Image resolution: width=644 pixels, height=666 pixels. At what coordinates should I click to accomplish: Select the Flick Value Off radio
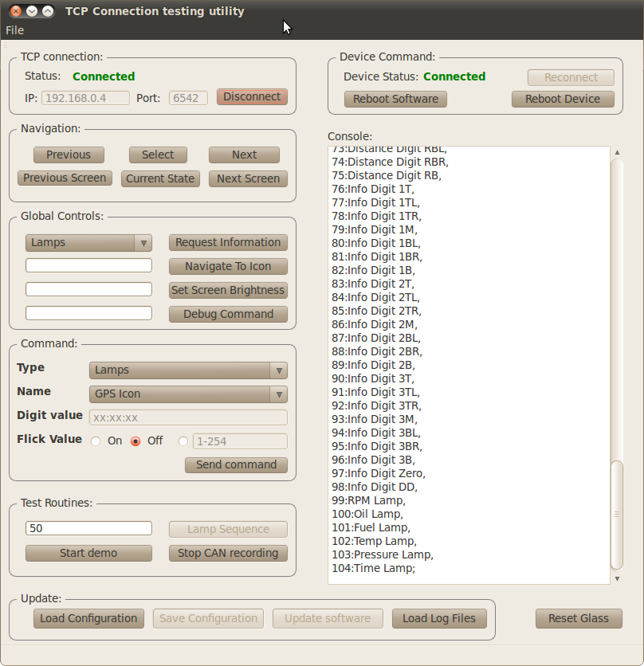click(135, 441)
